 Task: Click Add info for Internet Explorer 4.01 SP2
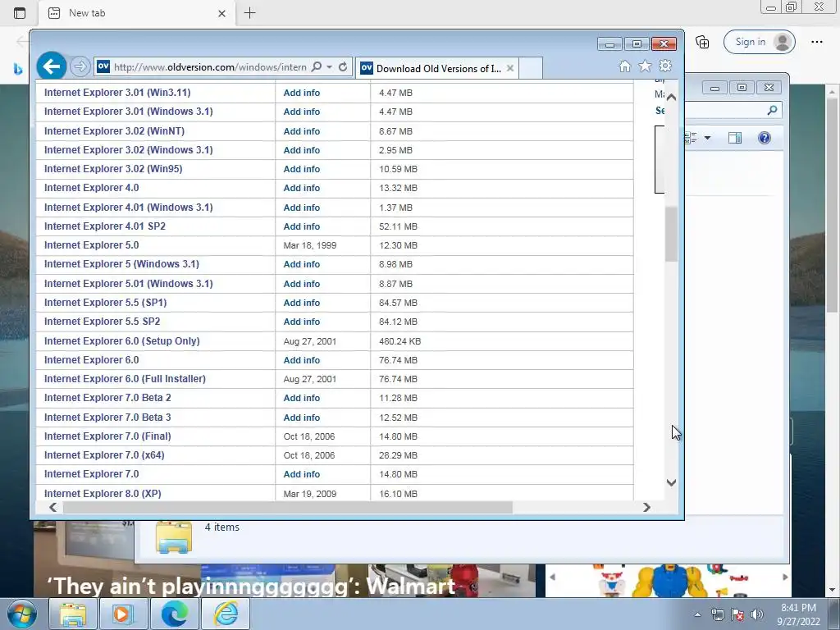tap(302, 226)
